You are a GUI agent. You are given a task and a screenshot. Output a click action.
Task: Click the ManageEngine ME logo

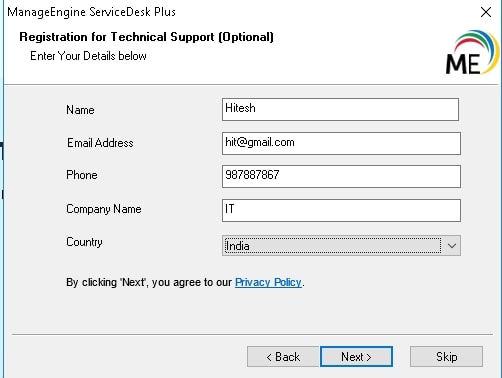tap(472, 53)
